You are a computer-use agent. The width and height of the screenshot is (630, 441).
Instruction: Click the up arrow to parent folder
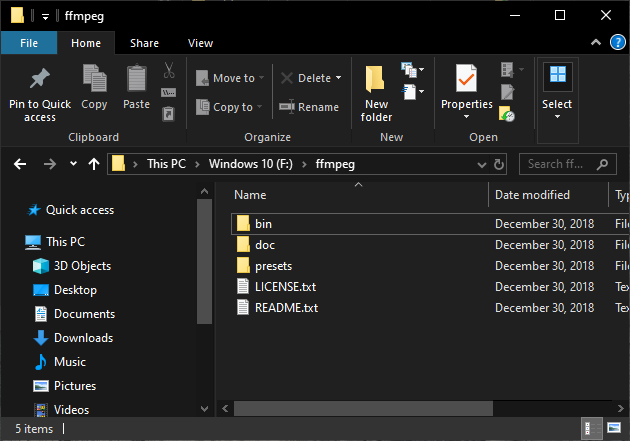pos(94,164)
